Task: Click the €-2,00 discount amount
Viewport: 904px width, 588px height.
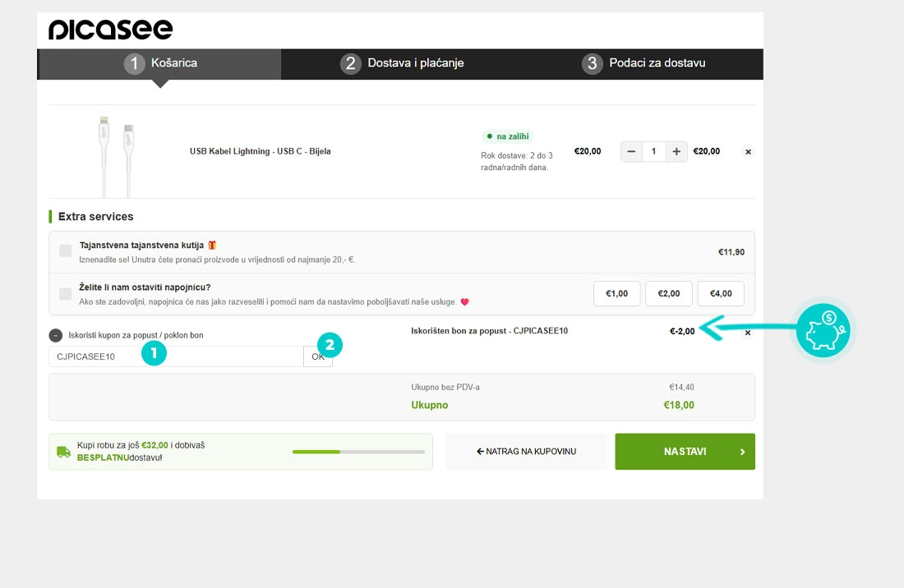Action: [x=682, y=331]
